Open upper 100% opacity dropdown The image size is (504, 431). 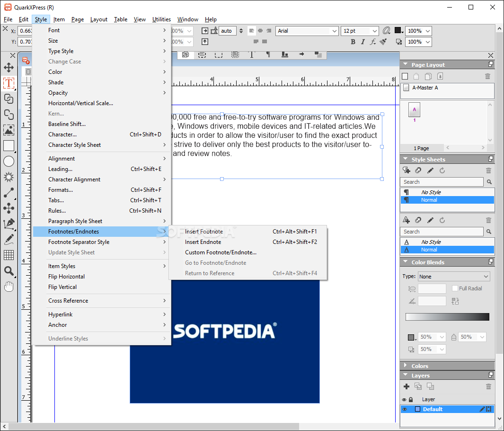pyautogui.click(x=427, y=31)
